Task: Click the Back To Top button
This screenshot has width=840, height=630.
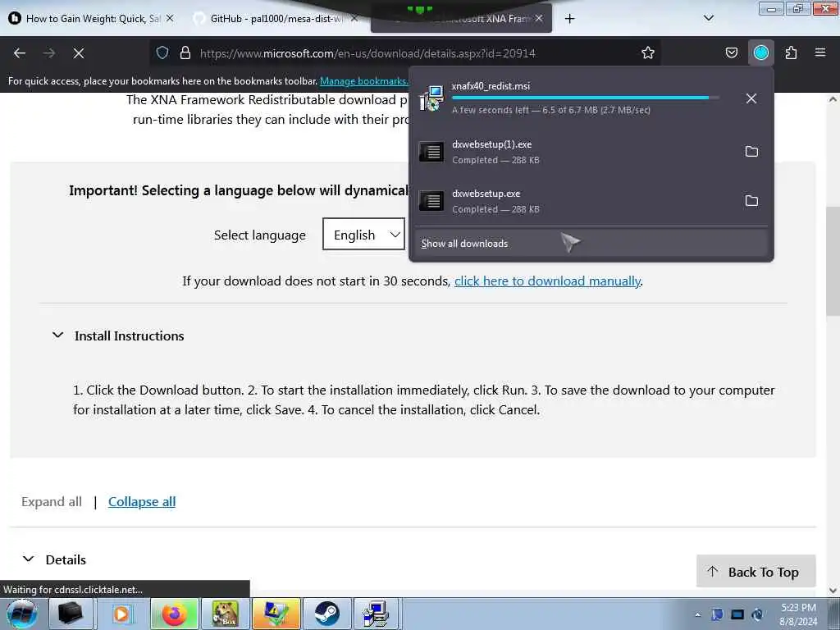Action: pos(756,571)
